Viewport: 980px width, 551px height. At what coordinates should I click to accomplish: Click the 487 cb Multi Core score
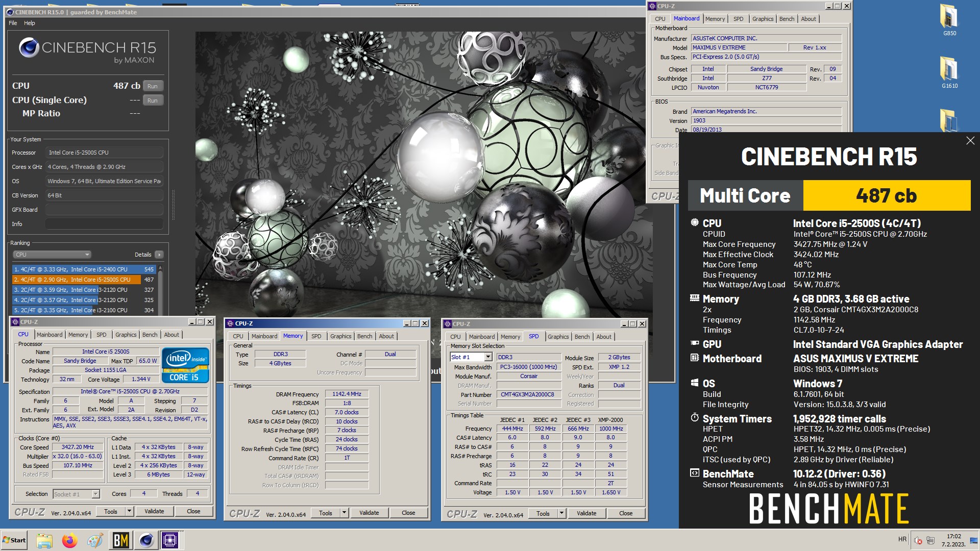[x=887, y=195]
